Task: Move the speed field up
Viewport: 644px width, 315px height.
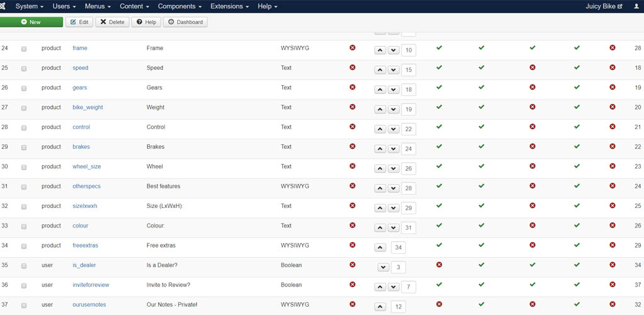Action: (x=381, y=70)
